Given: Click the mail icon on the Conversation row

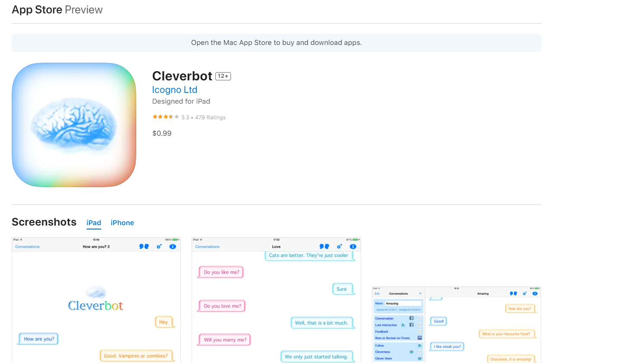Looking at the screenshot, I should point(420,318).
